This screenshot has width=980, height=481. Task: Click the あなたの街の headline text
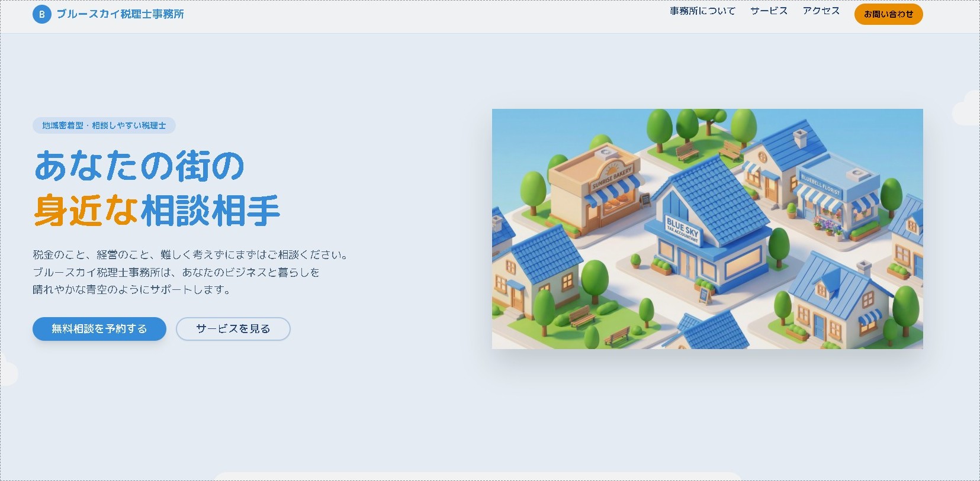click(140, 166)
